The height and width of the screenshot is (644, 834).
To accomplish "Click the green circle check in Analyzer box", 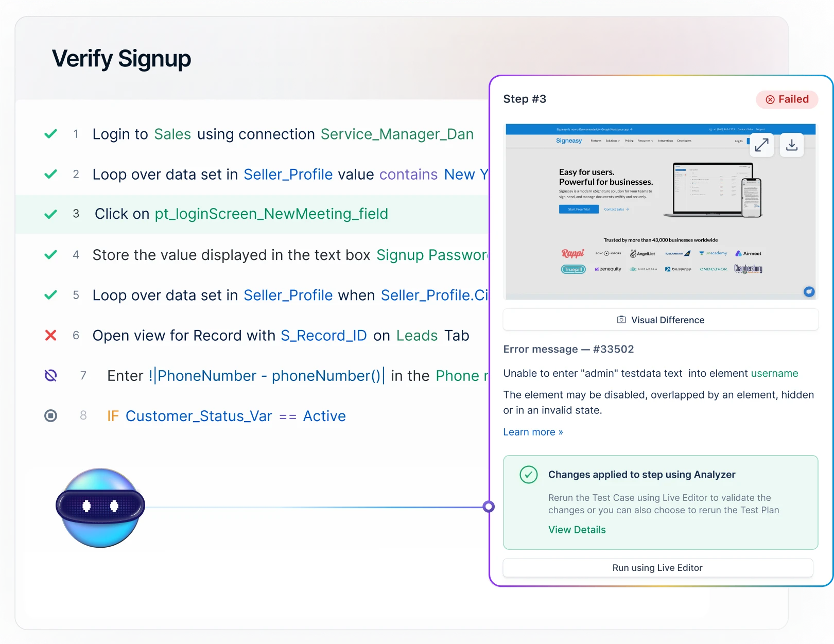I will tap(528, 475).
